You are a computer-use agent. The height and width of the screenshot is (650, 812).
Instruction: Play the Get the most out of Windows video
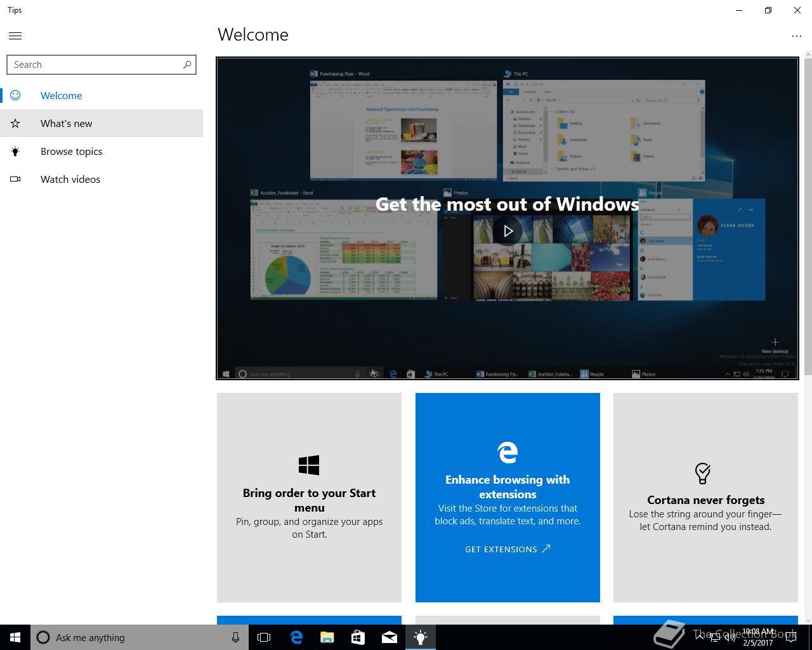[507, 231]
